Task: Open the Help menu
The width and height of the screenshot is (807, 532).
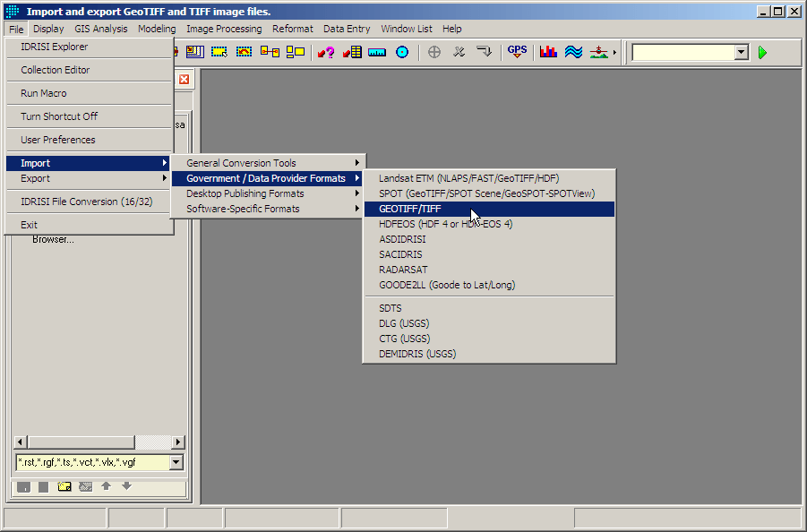Action: (452, 29)
